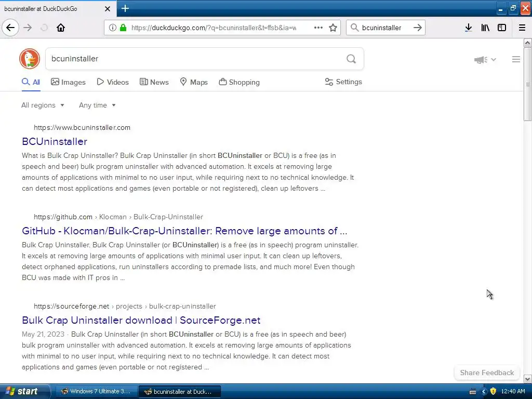Open the GitHub Klocman Bulk-Crap-Uninstaller link
Screen dimensions: 532x399
click(184, 231)
